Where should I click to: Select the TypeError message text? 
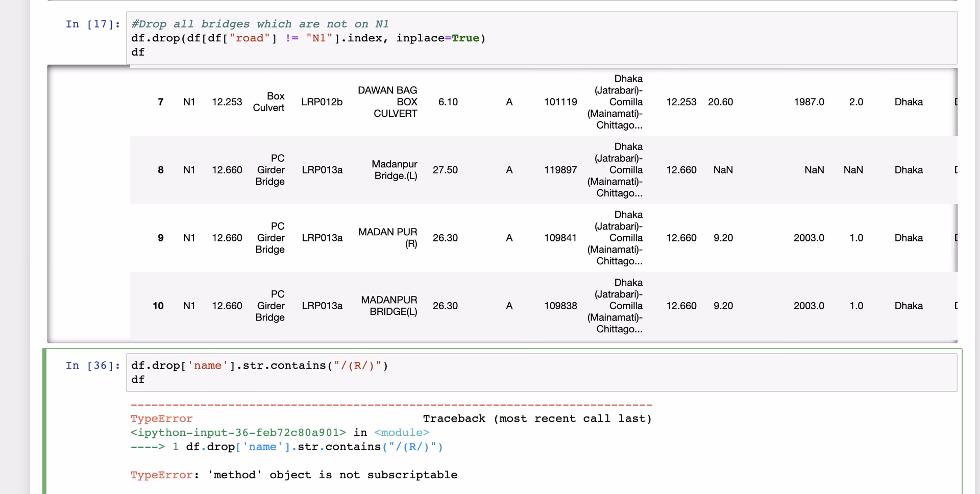[x=293, y=475]
